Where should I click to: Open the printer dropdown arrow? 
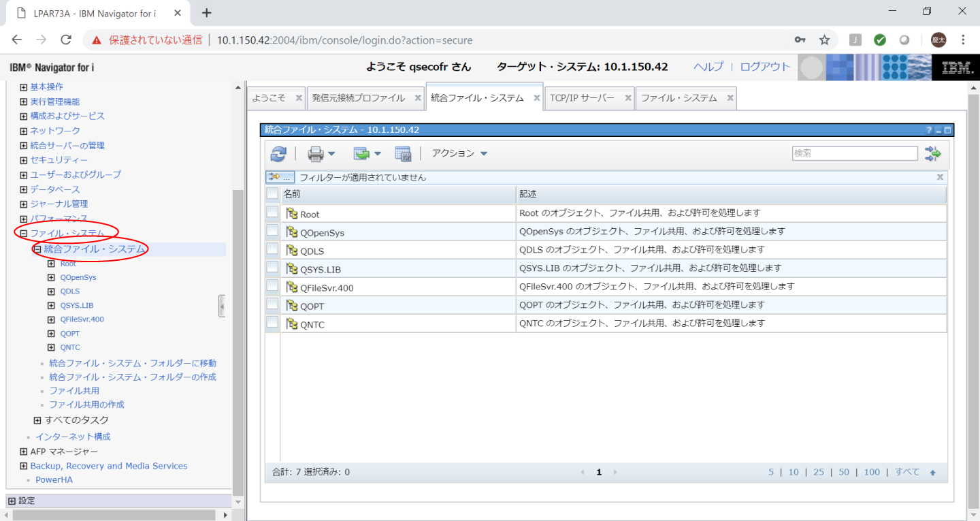coord(331,155)
